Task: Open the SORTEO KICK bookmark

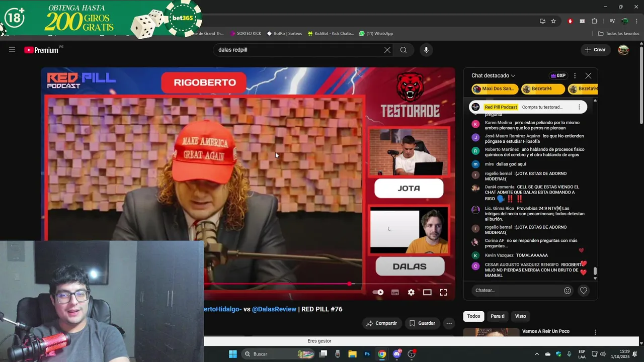Action: [246, 33]
